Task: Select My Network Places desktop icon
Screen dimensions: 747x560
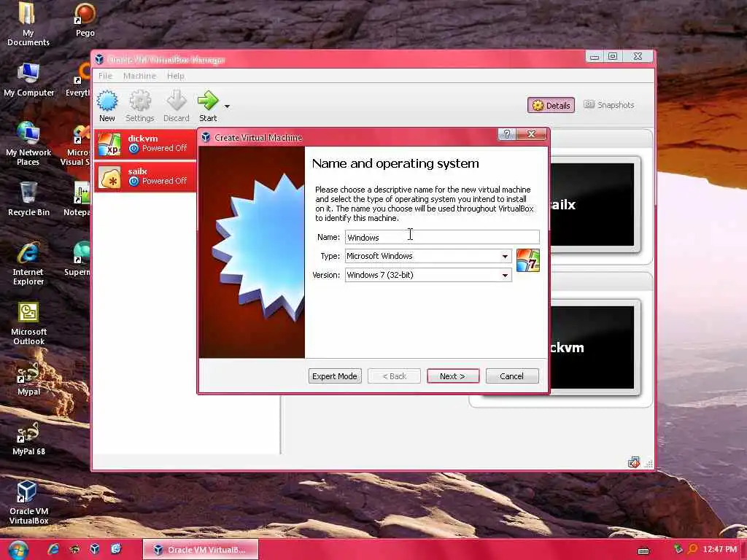Action: point(28,144)
